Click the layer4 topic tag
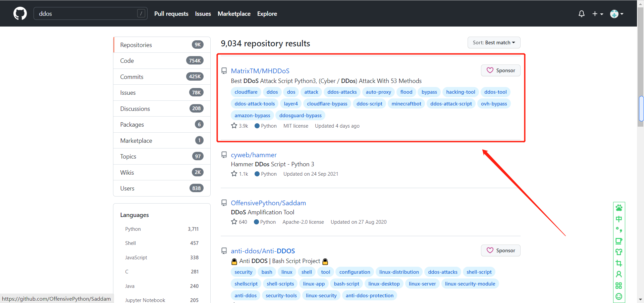 [x=291, y=104]
